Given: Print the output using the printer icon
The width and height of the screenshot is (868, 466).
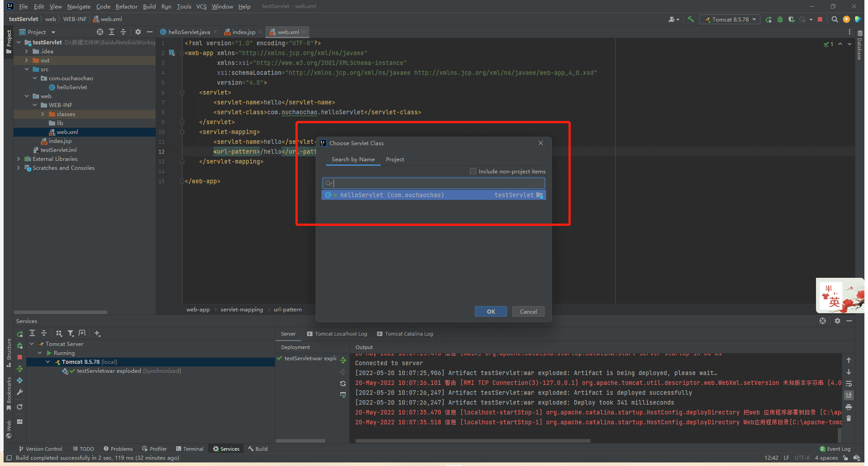Looking at the screenshot, I should pos(849,407).
